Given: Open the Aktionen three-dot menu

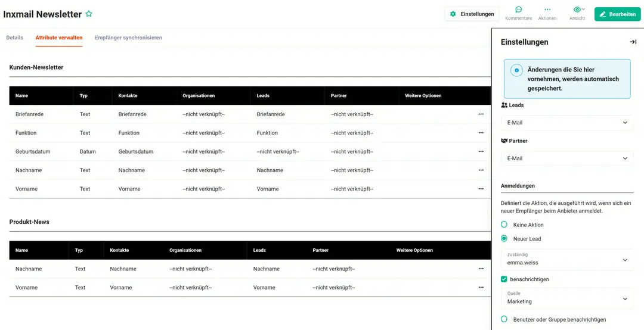Looking at the screenshot, I should click(547, 10).
